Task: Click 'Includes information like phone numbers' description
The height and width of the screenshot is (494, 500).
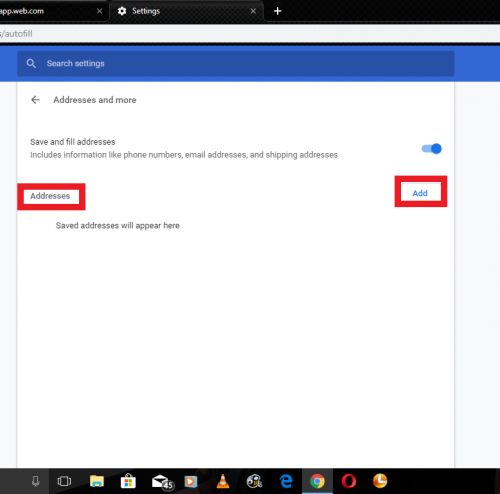Action: pyautogui.click(x=184, y=155)
